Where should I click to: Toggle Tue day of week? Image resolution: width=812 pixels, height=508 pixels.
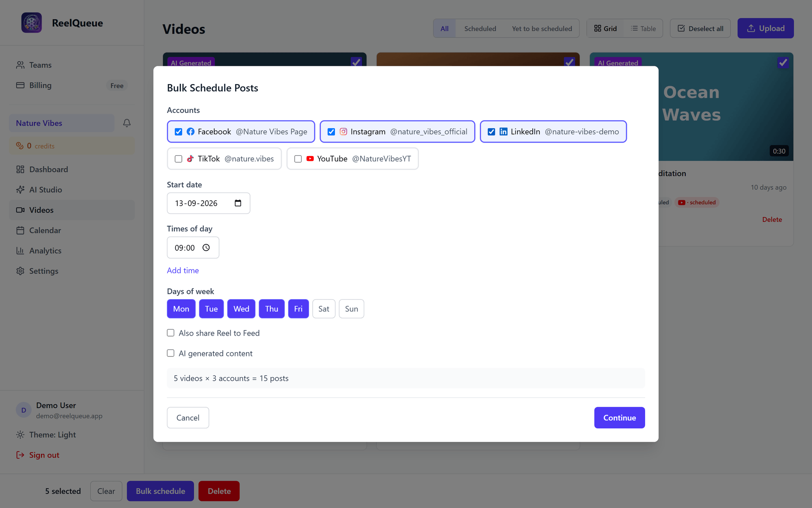211,309
